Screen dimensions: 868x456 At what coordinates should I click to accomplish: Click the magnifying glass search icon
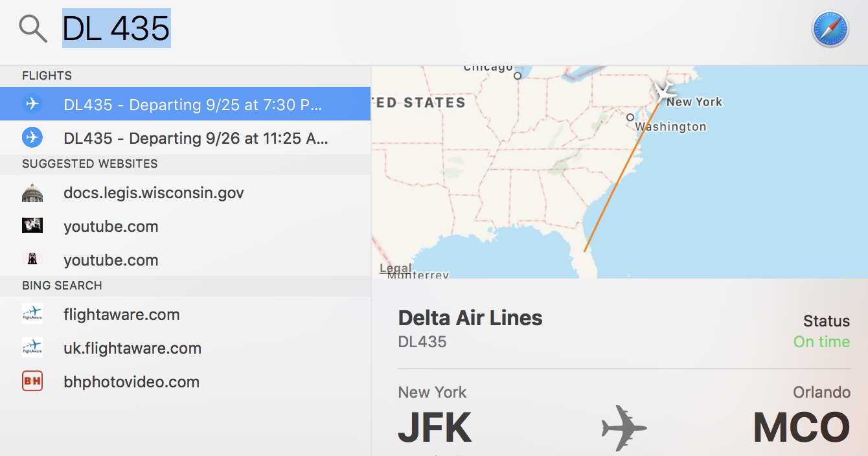(32, 28)
